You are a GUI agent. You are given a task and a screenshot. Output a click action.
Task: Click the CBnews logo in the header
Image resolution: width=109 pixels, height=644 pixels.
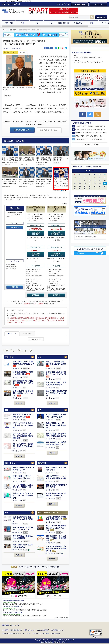(13, 11)
